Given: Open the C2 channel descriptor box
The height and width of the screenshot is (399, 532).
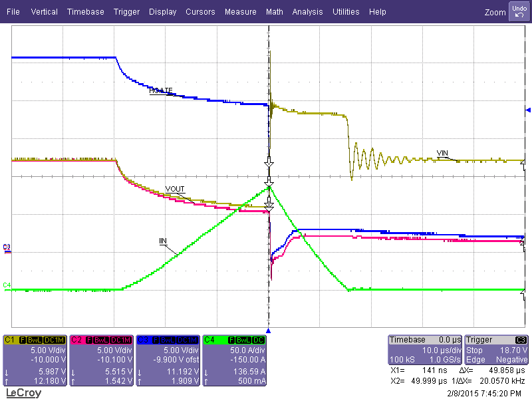Looking at the screenshot, I should tap(101, 359).
